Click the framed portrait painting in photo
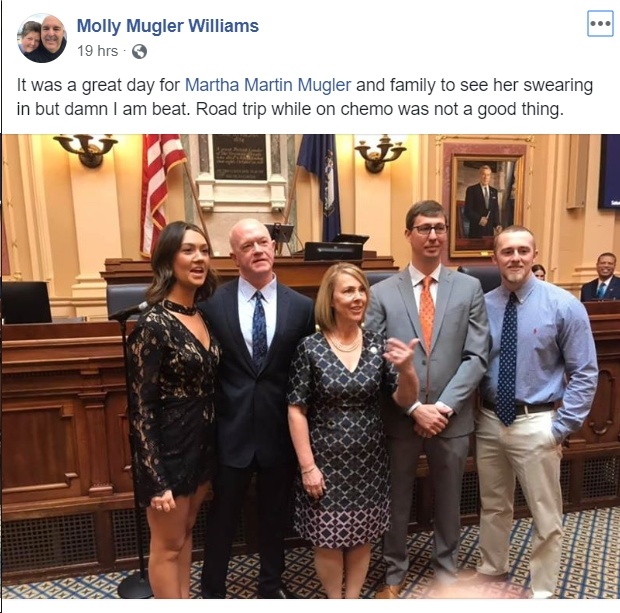The image size is (620, 613). pos(487,202)
